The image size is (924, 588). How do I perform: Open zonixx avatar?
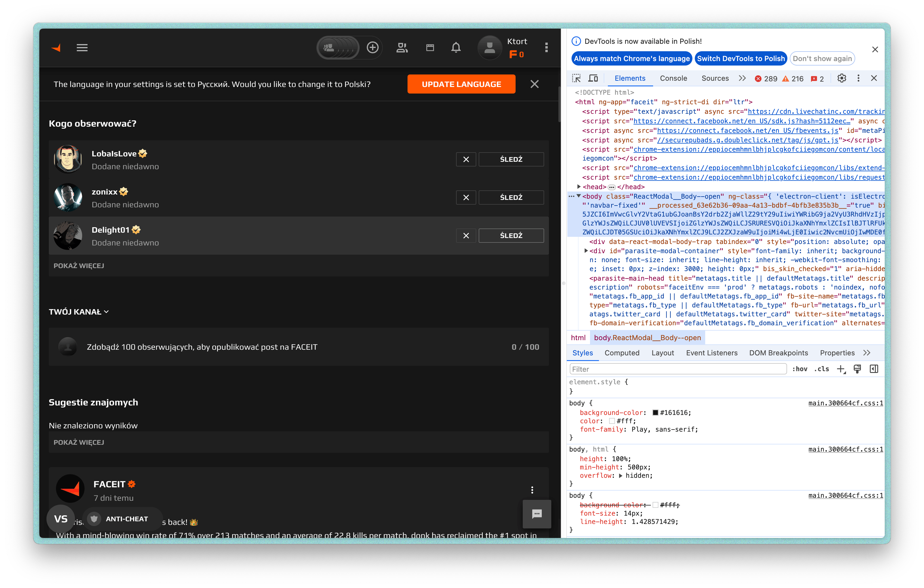68,197
